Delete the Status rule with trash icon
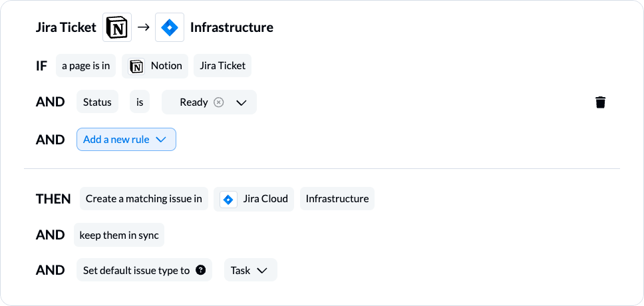This screenshot has height=306, width=644. click(600, 102)
